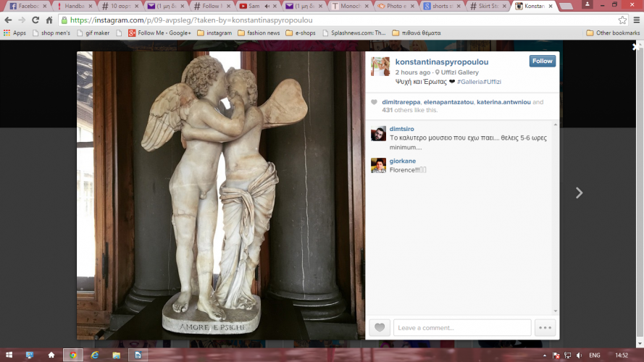This screenshot has width=644, height=362.
Task: Open commenter giorkane's profile
Action: click(403, 161)
